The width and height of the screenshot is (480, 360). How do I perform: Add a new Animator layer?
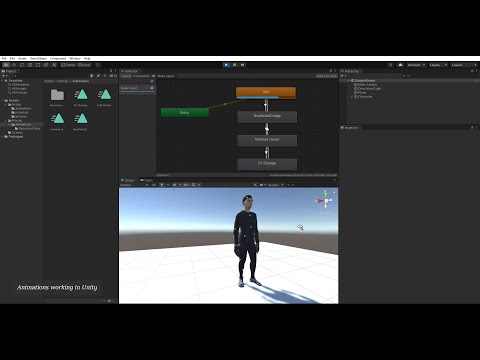click(x=152, y=81)
